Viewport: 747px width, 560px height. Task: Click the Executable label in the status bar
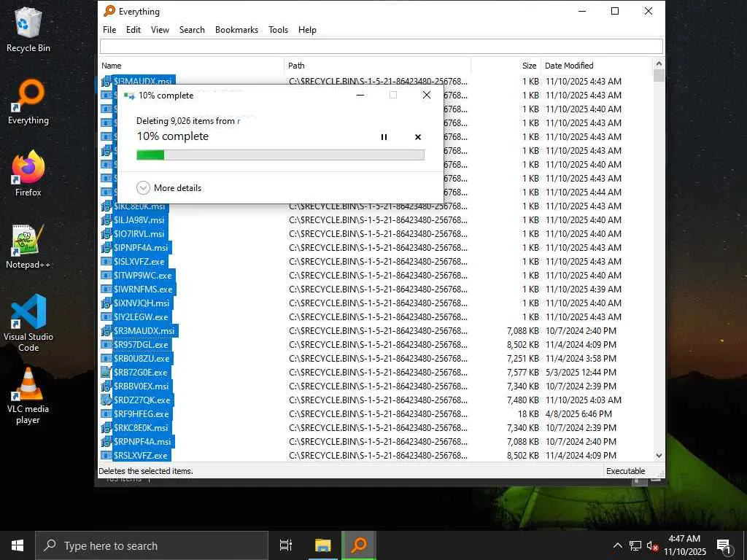(x=625, y=471)
